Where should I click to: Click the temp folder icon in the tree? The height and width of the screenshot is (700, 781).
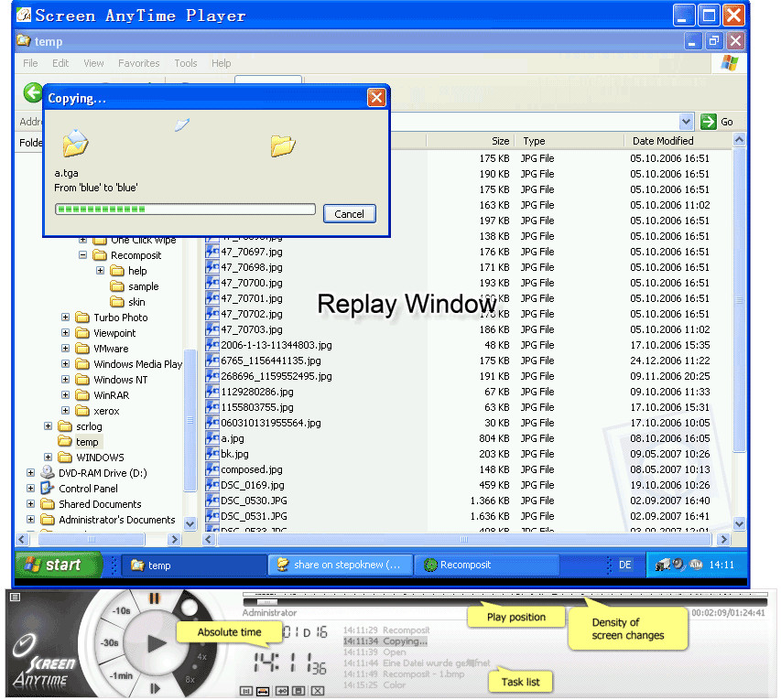pos(65,441)
